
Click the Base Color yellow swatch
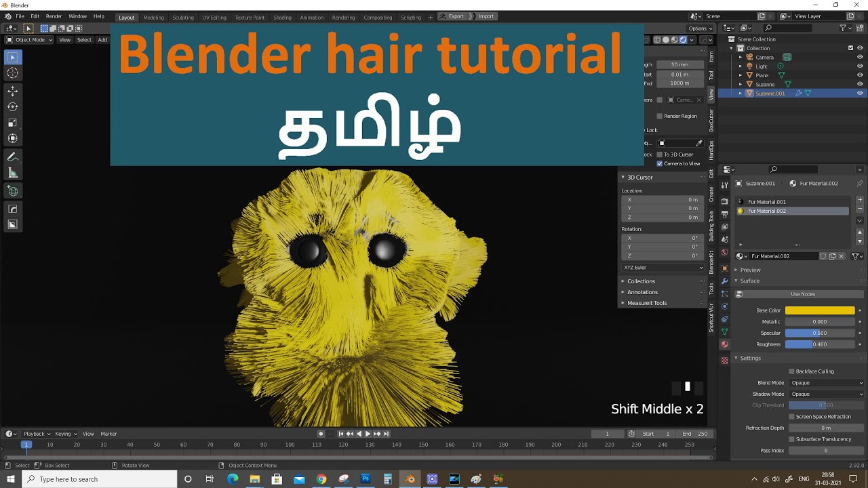820,310
